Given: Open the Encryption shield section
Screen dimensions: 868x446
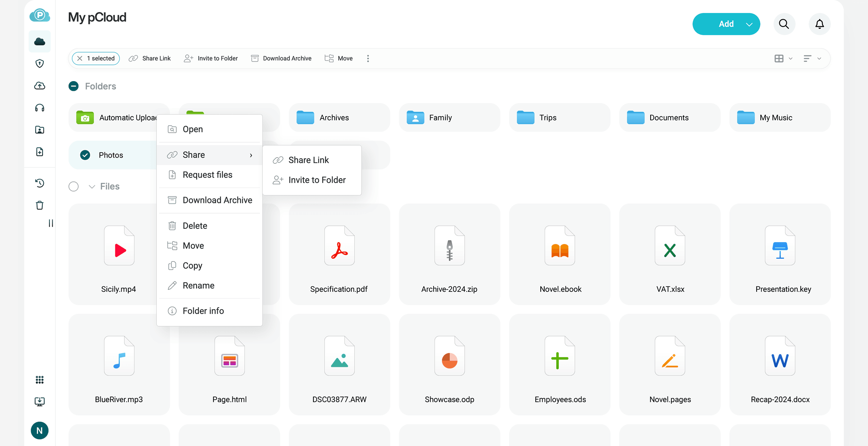Looking at the screenshot, I should 40,63.
